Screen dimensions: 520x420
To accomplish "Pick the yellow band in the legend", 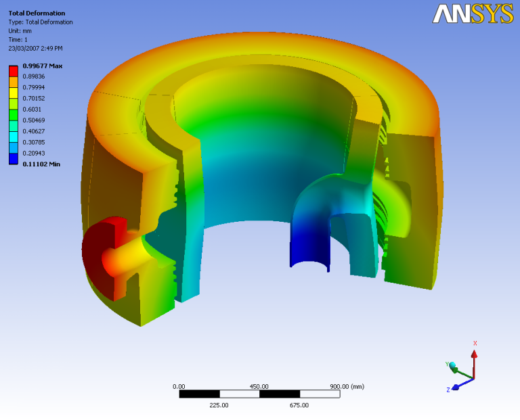I will click(14, 91).
